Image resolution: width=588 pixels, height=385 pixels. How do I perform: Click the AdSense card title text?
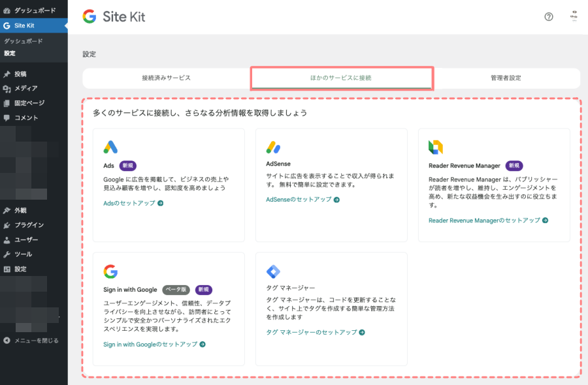[278, 164]
